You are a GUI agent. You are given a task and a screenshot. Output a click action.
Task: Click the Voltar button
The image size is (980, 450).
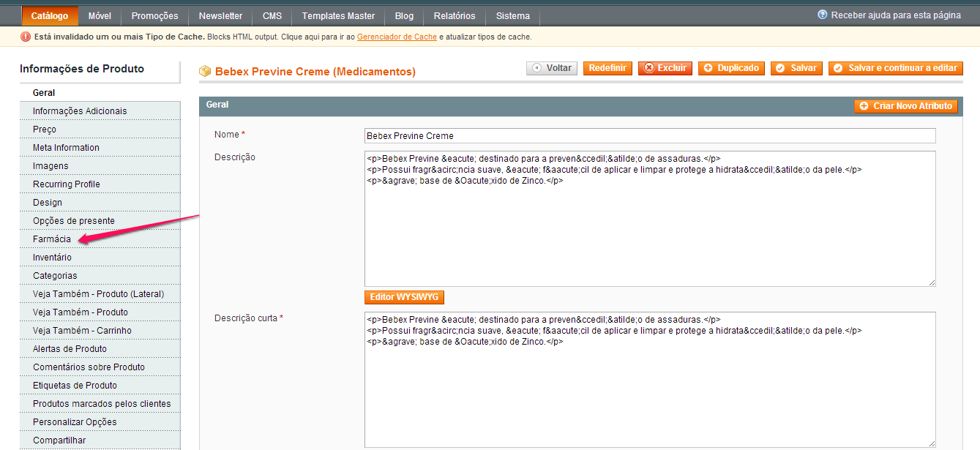click(552, 68)
